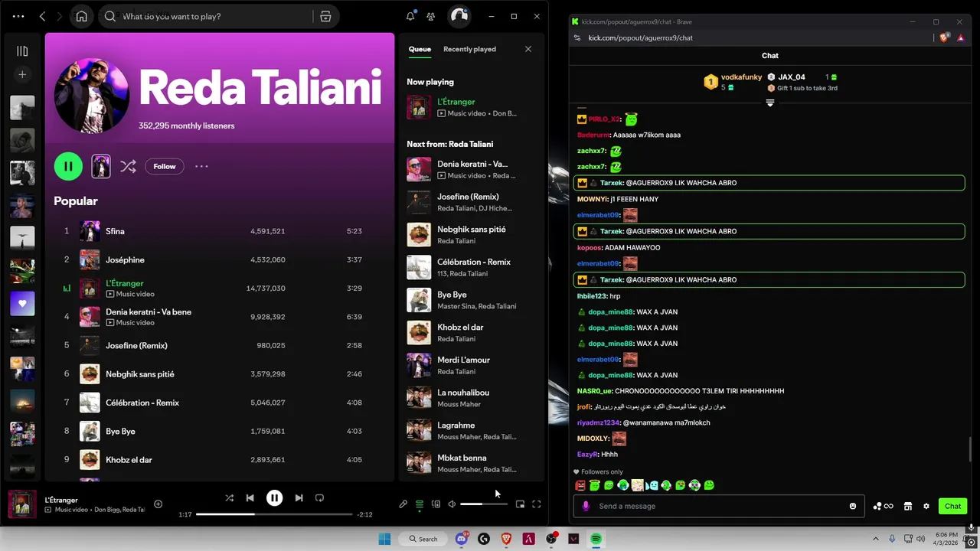Screen dimensions: 980x551
Task: Open the Spotify miniplayer icon
Action: [520, 504]
